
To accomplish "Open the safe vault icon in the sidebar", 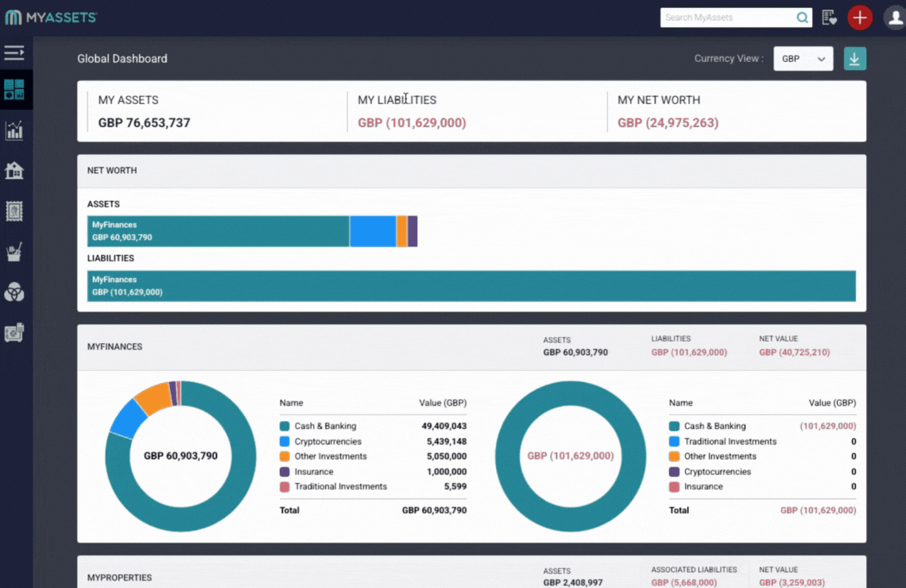I will pos(14,333).
